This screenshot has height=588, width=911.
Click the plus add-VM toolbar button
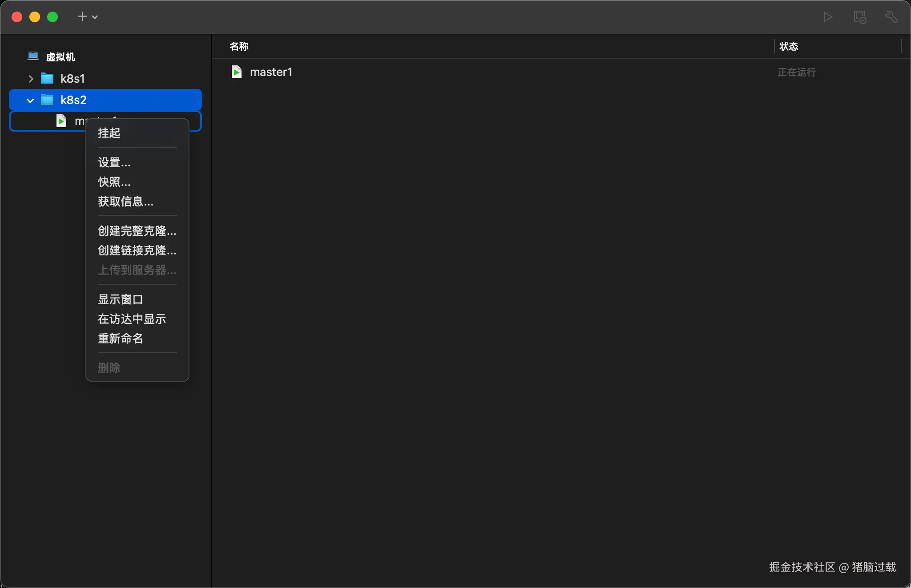[82, 17]
